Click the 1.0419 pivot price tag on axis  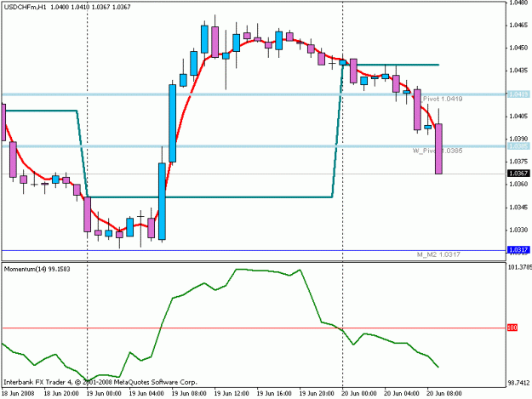[518, 94]
